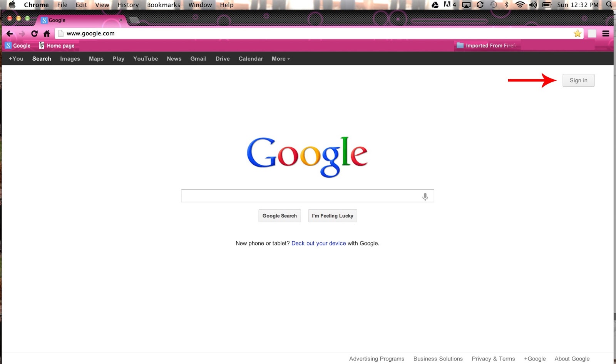Open the Bluetooth menu
Image resolution: width=616 pixels, height=364 pixels.
tap(507, 5)
